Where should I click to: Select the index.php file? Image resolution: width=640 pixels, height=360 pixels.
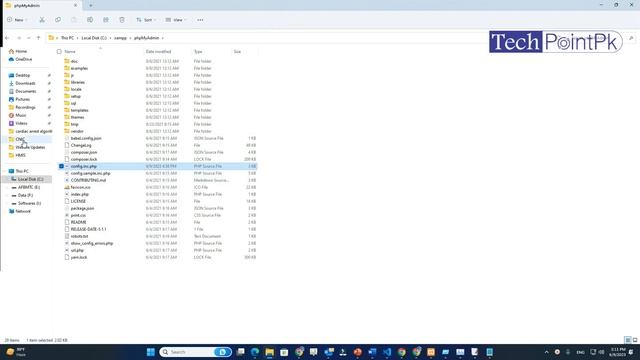pos(80,194)
